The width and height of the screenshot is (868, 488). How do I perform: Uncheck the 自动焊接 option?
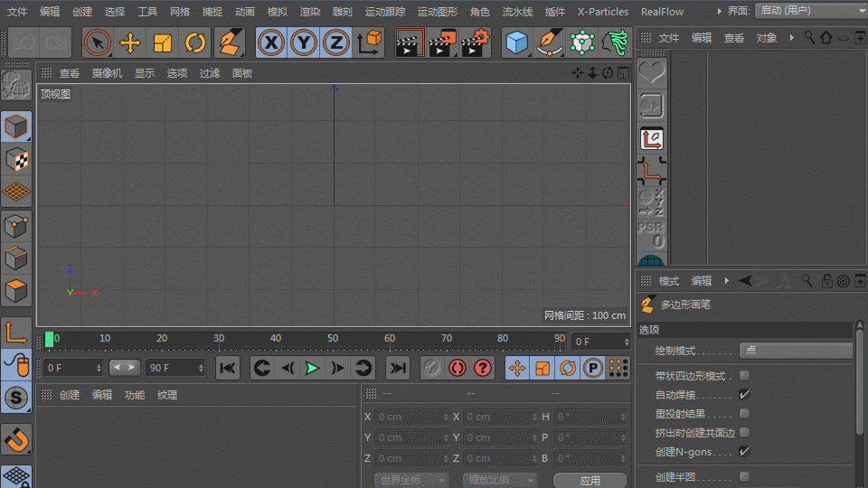coord(744,395)
